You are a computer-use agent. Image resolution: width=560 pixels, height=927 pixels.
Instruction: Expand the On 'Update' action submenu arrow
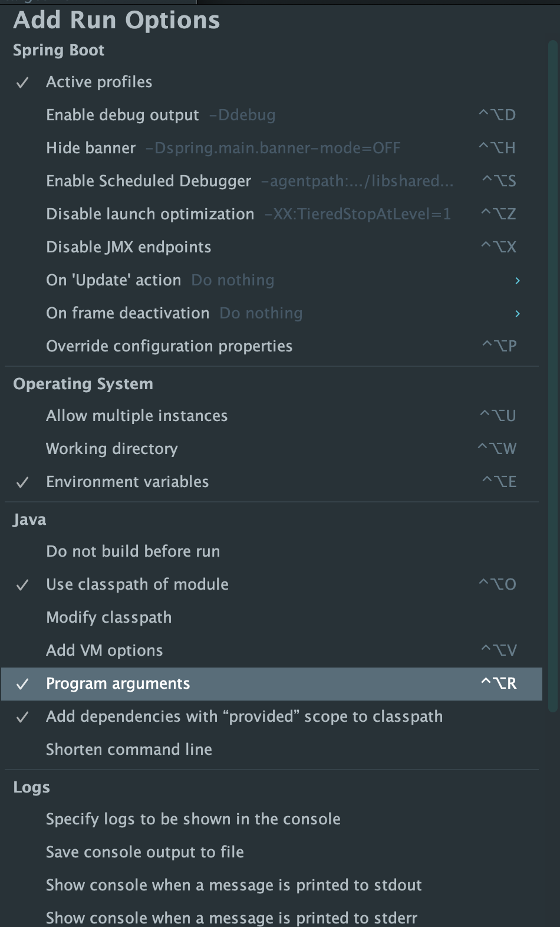click(x=518, y=281)
